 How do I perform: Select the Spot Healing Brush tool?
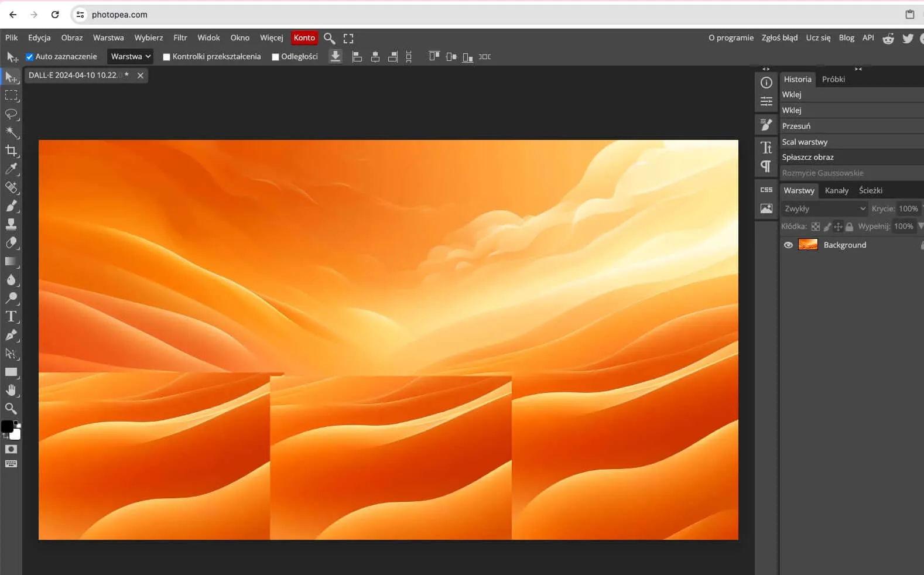pyautogui.click(x=11, y=187)
